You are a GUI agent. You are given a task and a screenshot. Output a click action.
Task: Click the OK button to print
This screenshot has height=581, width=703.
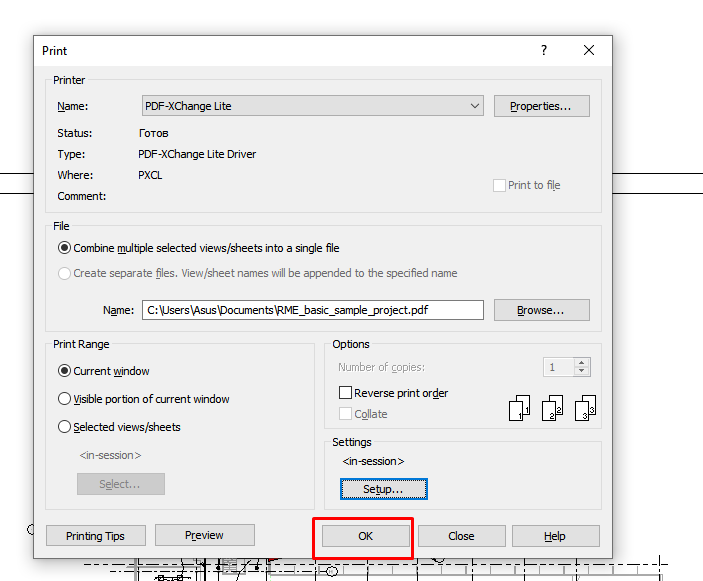365,536
